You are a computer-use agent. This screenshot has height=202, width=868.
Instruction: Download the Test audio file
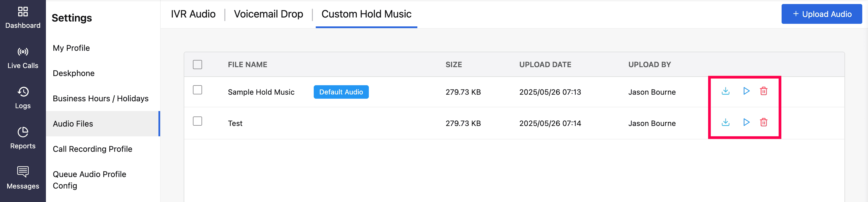[x=725, y=123]
